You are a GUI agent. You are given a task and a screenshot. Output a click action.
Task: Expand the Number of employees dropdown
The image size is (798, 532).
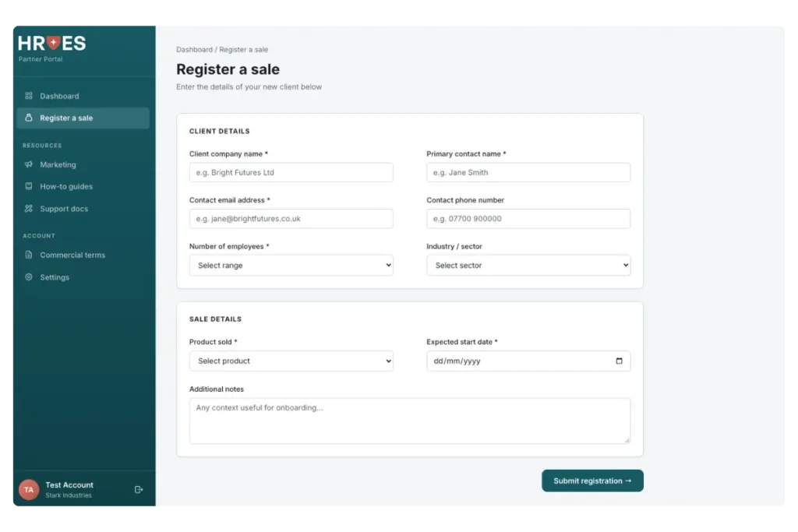click(x=291, y=265)
